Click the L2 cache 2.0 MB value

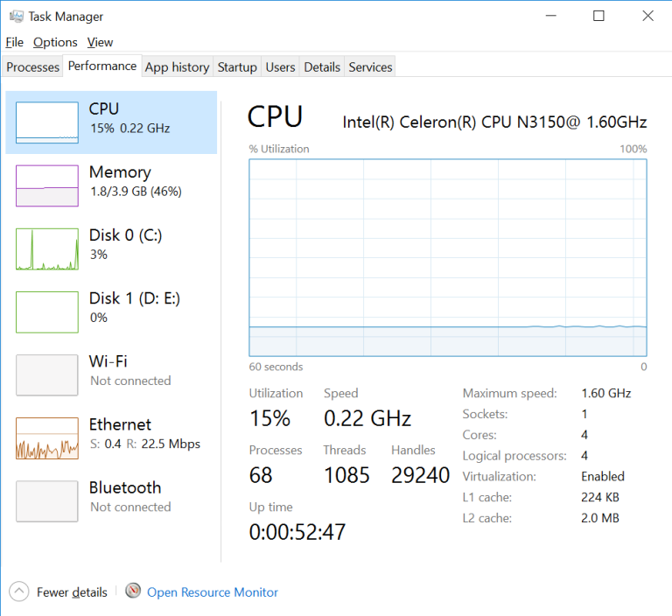tap(600, 518)
